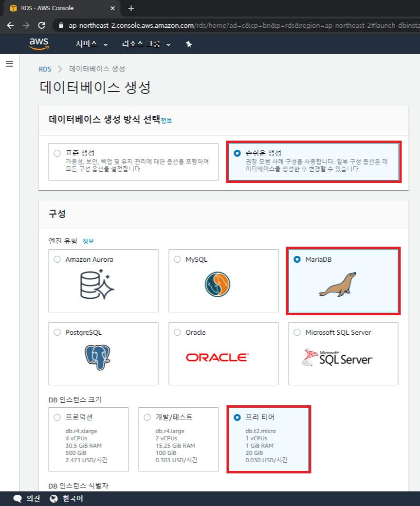Select 개발/테스트 instance size option
Image resolution: width=420 pixels, height=506 pixels.
pos(147,417)
